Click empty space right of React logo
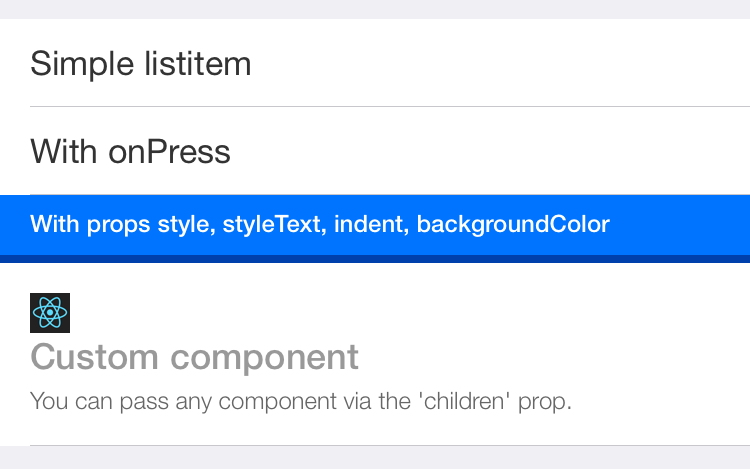Viewport: 750px width, 469px height. (400, 313)
